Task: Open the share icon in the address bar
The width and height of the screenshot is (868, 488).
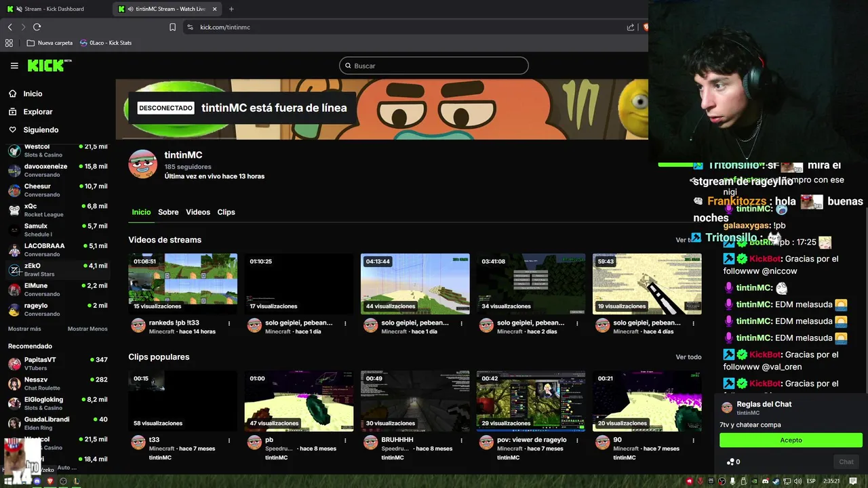Action: (631, 27)
